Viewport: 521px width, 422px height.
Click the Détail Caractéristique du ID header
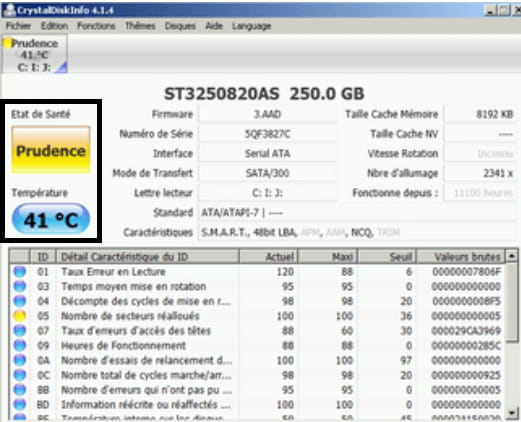tap(147, 256)
